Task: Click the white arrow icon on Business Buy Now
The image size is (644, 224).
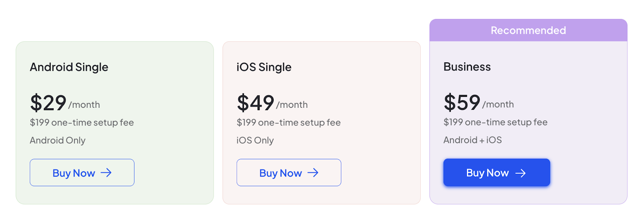Action: point(520,173)
